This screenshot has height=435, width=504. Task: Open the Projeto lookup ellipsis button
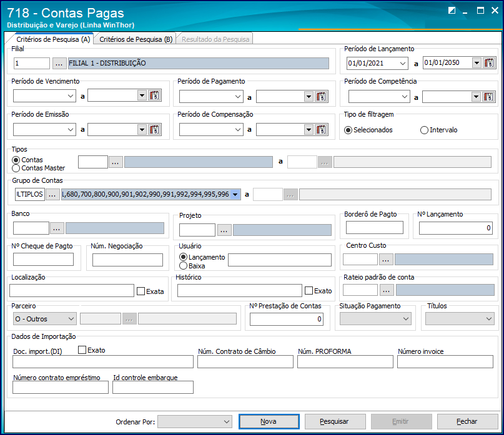[x=224, y=230]
